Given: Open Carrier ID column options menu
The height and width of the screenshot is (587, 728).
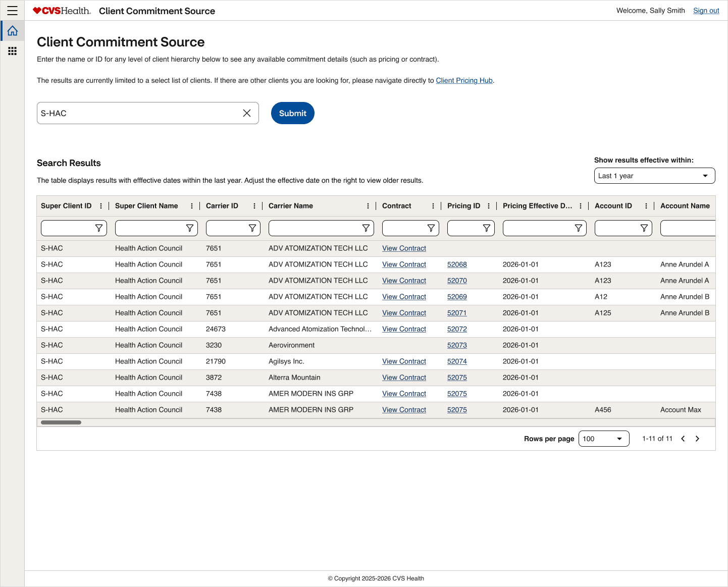Looking at the screenshot, I should [254, 206].
